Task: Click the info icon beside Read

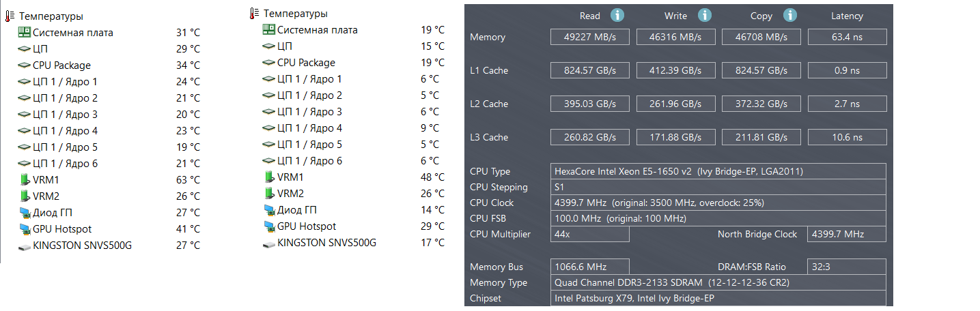Action: 617,15
